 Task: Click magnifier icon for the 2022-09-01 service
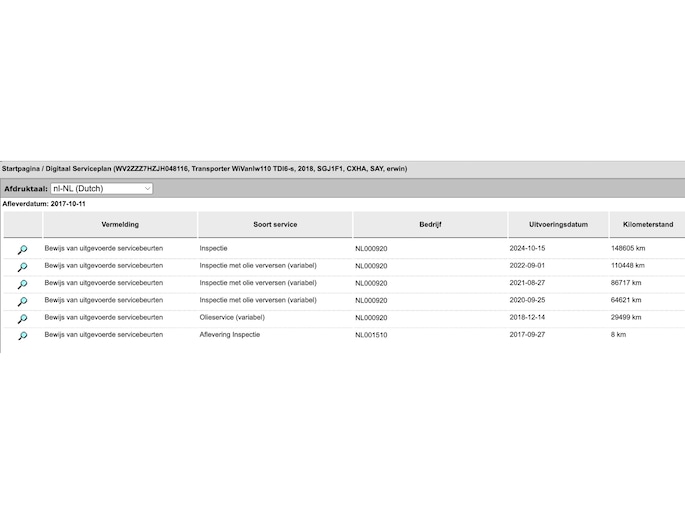[22, 267]
